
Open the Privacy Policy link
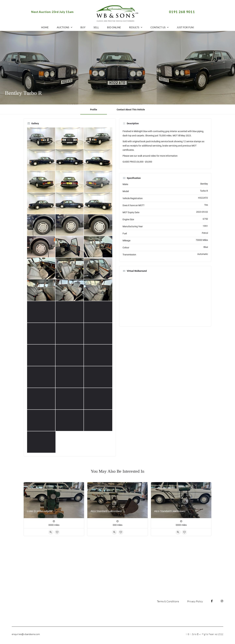point(195,601)
